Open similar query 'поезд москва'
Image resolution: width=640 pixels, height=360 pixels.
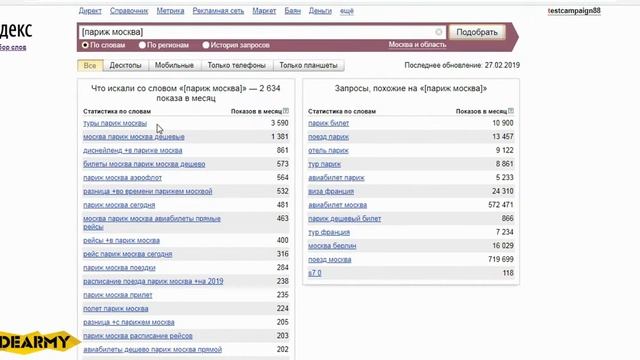(330, 259)
